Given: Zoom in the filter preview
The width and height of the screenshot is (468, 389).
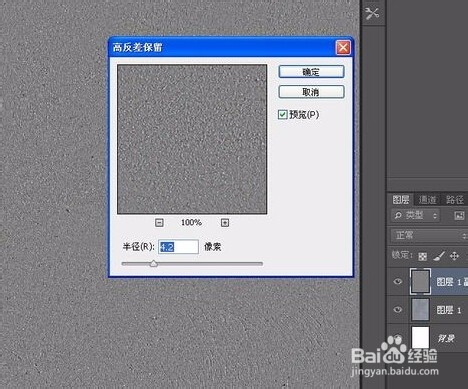Looking at the screenshot, I should point(225,222).
